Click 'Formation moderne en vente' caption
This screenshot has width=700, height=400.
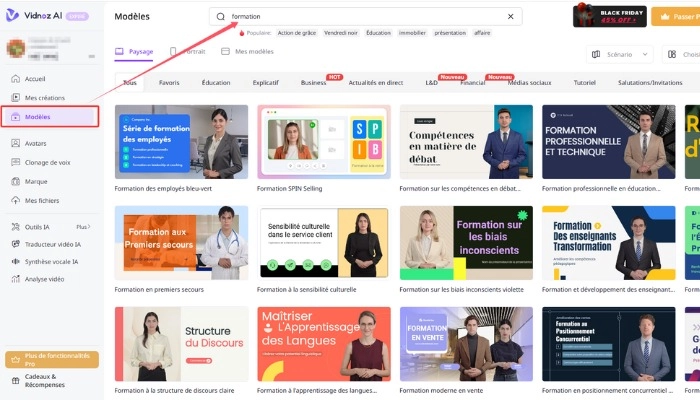[441, 390]
